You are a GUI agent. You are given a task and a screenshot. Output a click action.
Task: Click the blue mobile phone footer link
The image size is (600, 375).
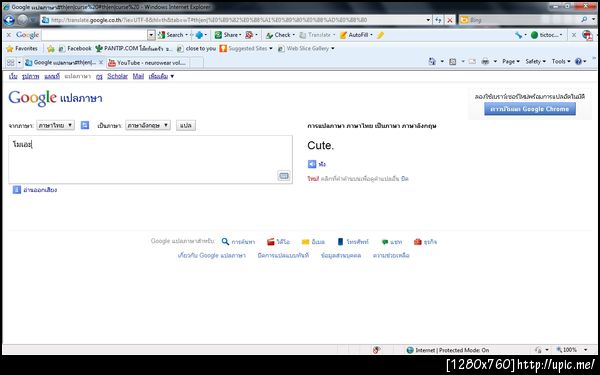[352, 241]
